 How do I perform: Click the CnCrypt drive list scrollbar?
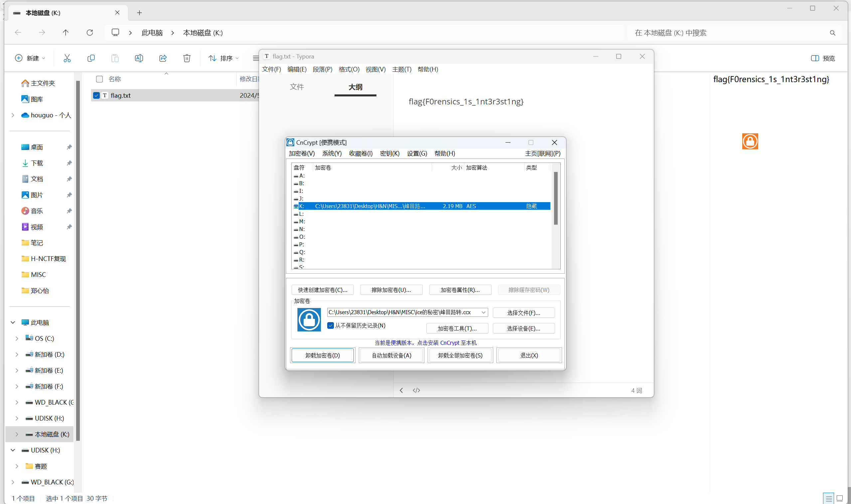pos(555,198)
